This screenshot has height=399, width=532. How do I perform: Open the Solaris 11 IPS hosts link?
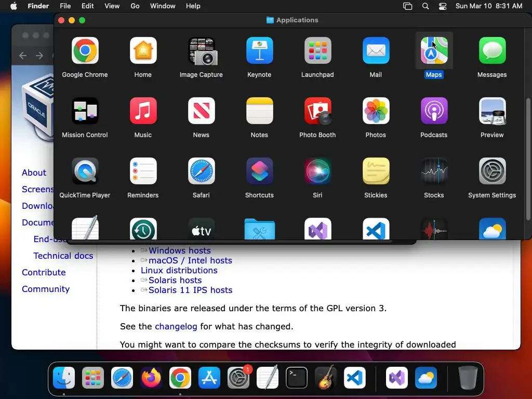pos(190,290)
